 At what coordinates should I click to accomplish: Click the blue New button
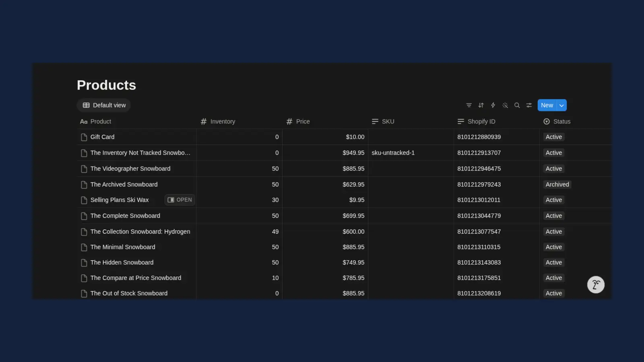[x=547, y=105]
